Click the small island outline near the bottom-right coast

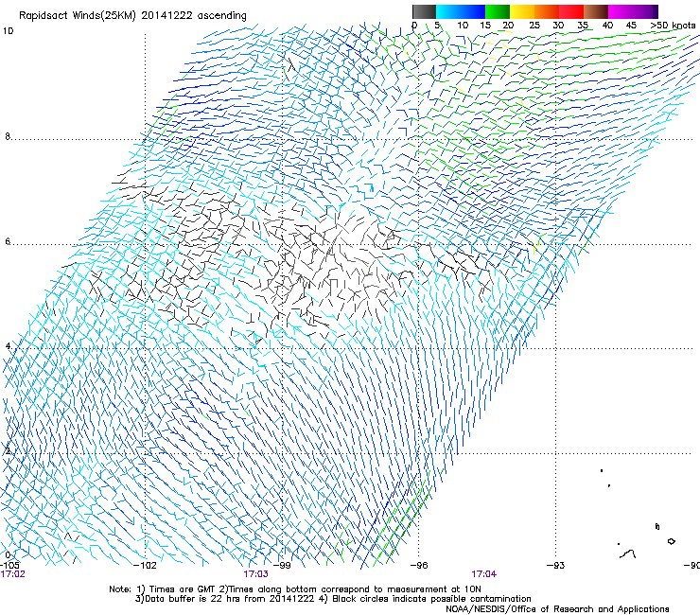coord(671,541)
